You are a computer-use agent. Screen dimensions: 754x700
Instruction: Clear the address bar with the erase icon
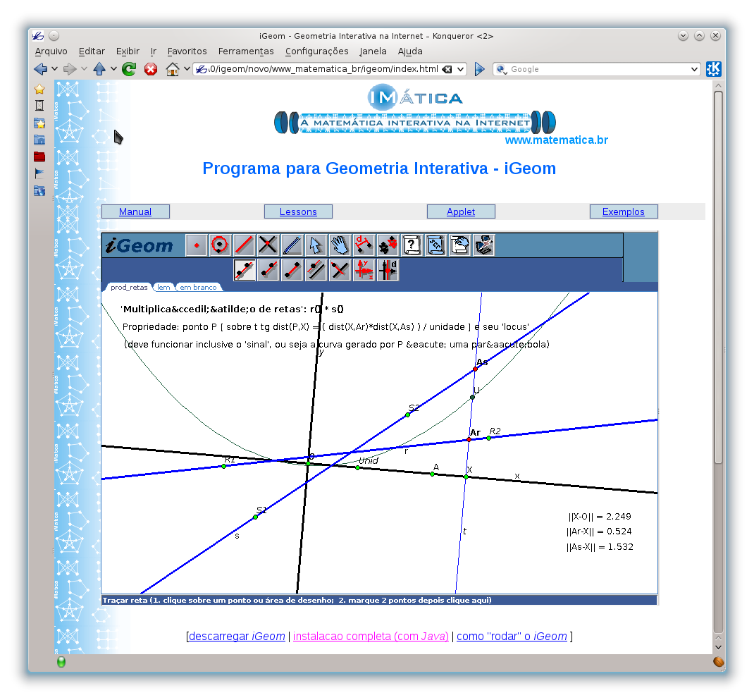click(447, 69)
